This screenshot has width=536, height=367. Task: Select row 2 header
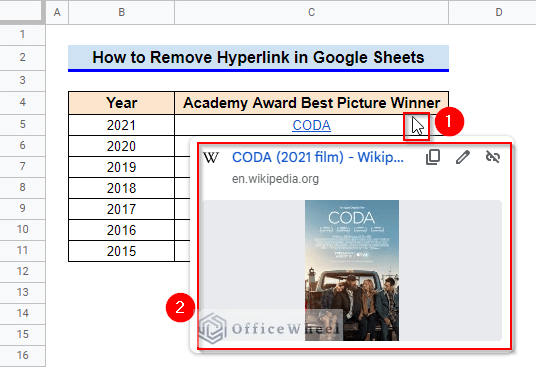22,57
